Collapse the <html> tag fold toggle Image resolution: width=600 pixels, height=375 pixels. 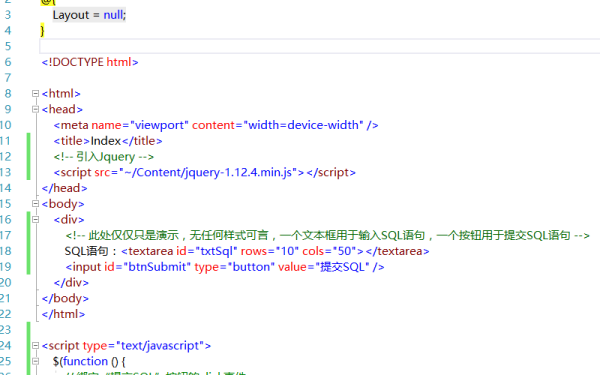coord(35,94)
